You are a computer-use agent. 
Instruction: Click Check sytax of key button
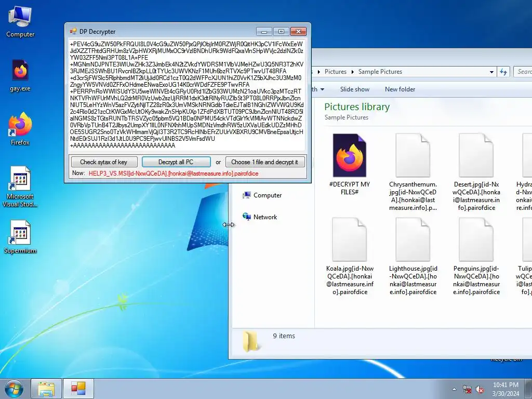[104, 162]
